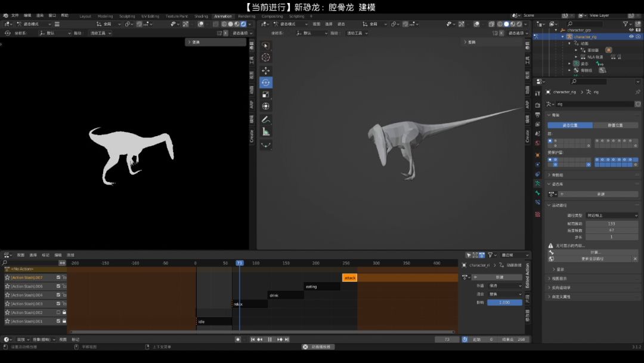Enable the [Action Stash].002 track checkbox
644x363 pixels.
pos(58,312)
